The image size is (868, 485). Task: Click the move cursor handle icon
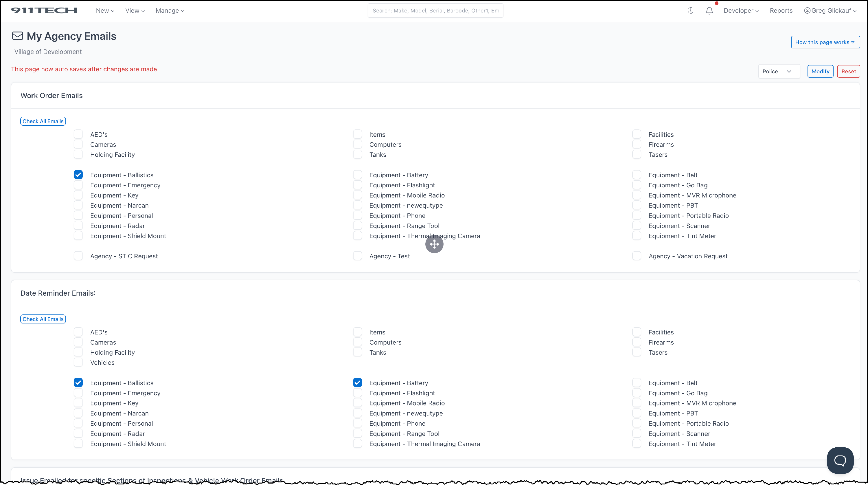point(434,244)
